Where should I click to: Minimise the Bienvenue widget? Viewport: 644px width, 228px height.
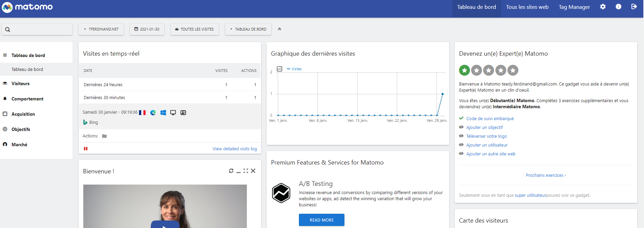pos(239,171)
